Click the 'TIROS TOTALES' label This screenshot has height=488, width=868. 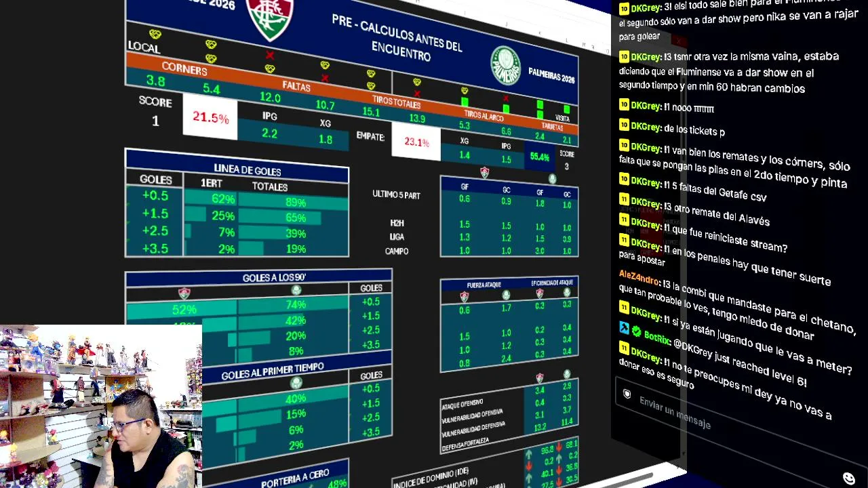click(x=396, y=102)
